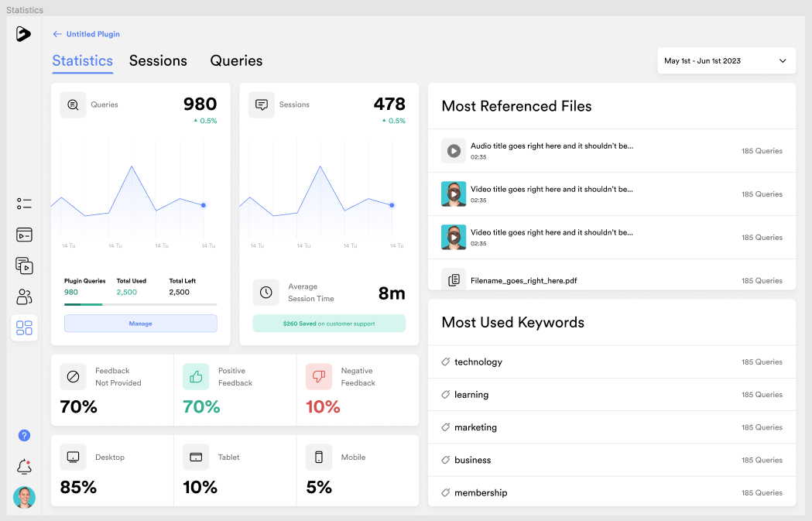Click the 478 sessions total value
Screen dimensions: 812x521
(x=389, y=104)
